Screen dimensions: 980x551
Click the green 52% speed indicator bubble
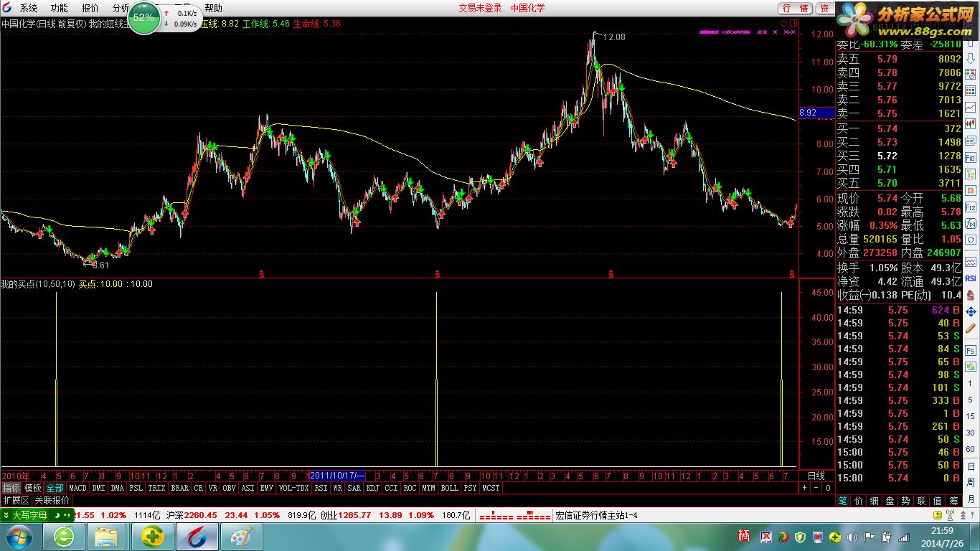143,17
